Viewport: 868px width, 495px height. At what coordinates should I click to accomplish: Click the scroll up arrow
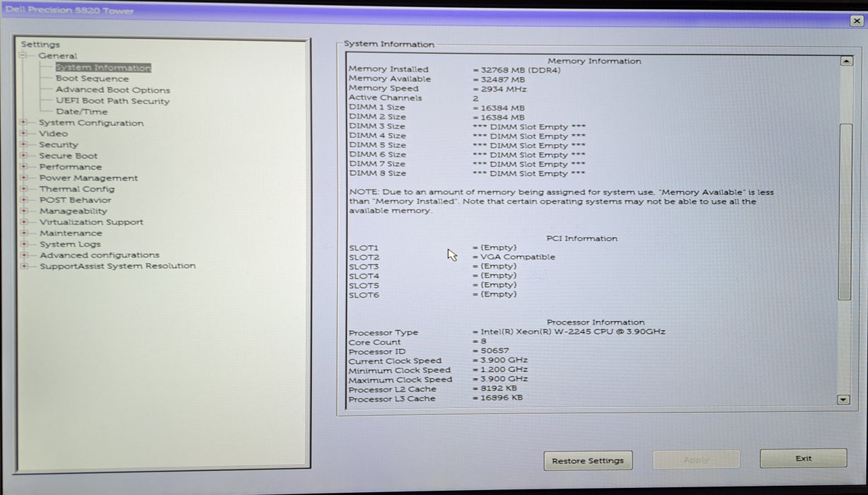click(x=845, y=62)
